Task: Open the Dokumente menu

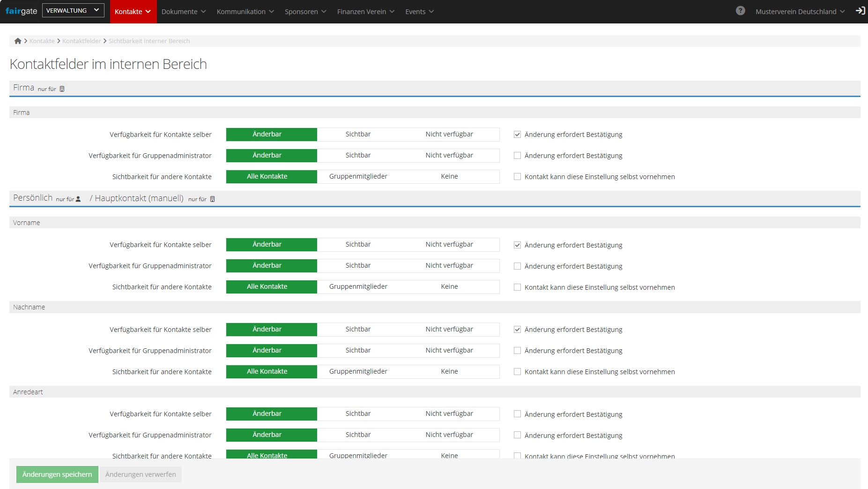Action: [x=183, y=12]
